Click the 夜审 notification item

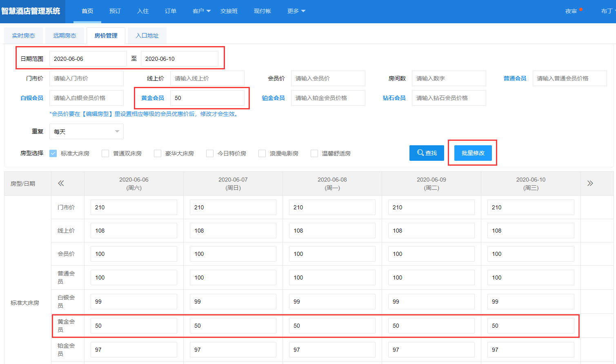(571, 11)
